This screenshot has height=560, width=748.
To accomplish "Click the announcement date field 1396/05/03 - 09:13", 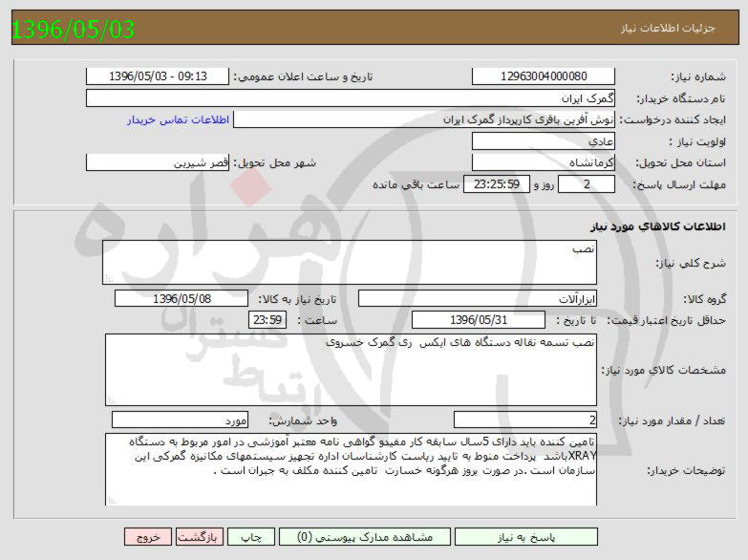I will coord(158,76).
